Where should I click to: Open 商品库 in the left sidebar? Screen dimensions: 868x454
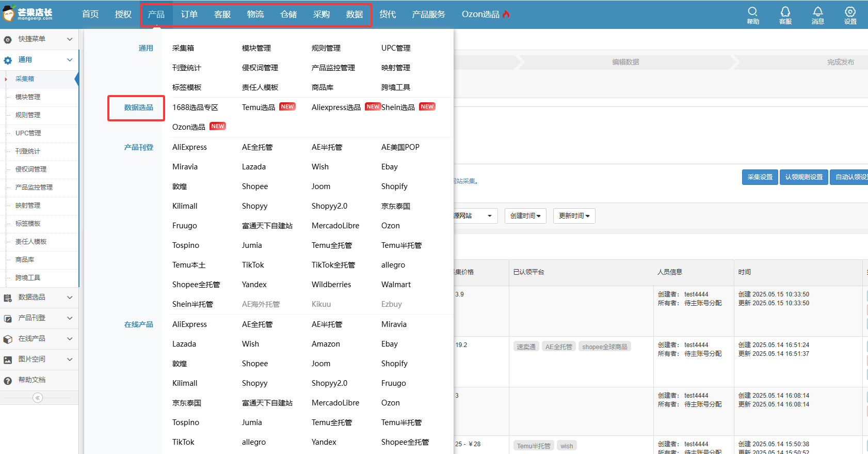(x=25, y=260)
